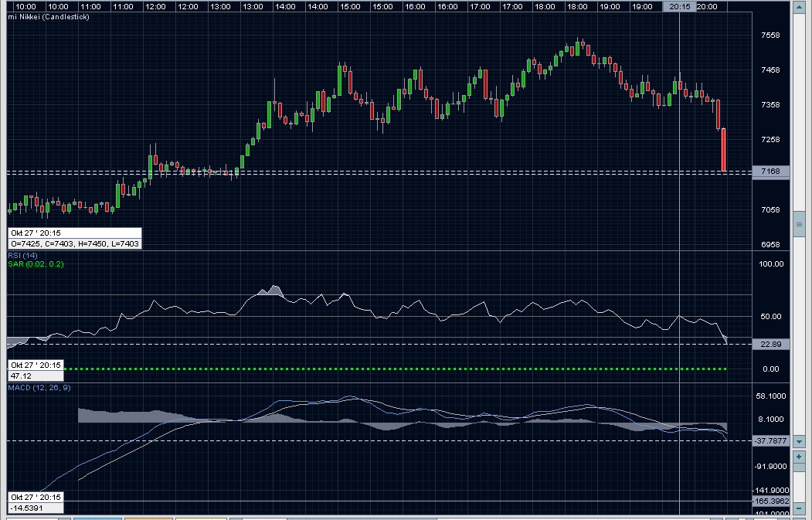Click the vertical scrollbar down arrow
Image resolution: width=812 pixels, height=520 pixels.
tap(799, 442)
